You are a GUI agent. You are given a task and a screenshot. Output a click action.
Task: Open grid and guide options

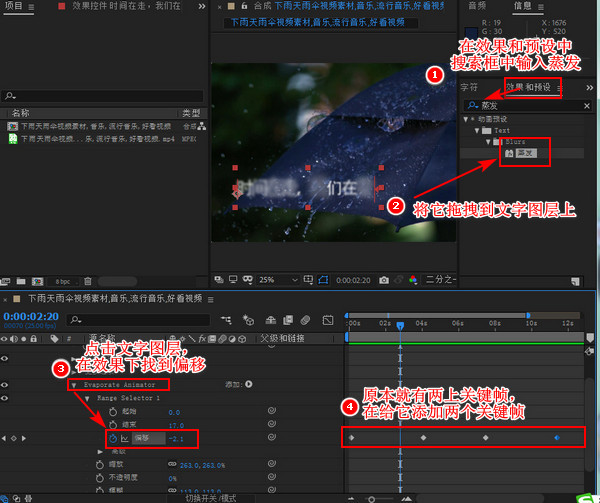[308, 280]
